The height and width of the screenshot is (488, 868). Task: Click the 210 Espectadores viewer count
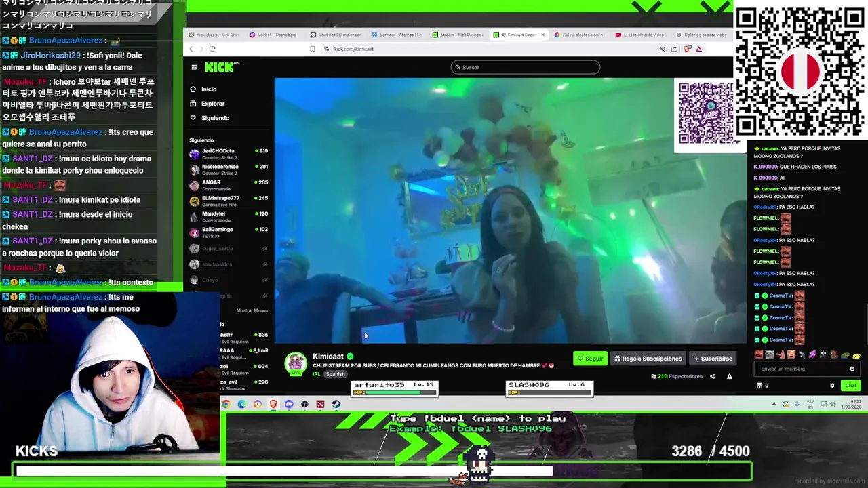coord(676,376)
